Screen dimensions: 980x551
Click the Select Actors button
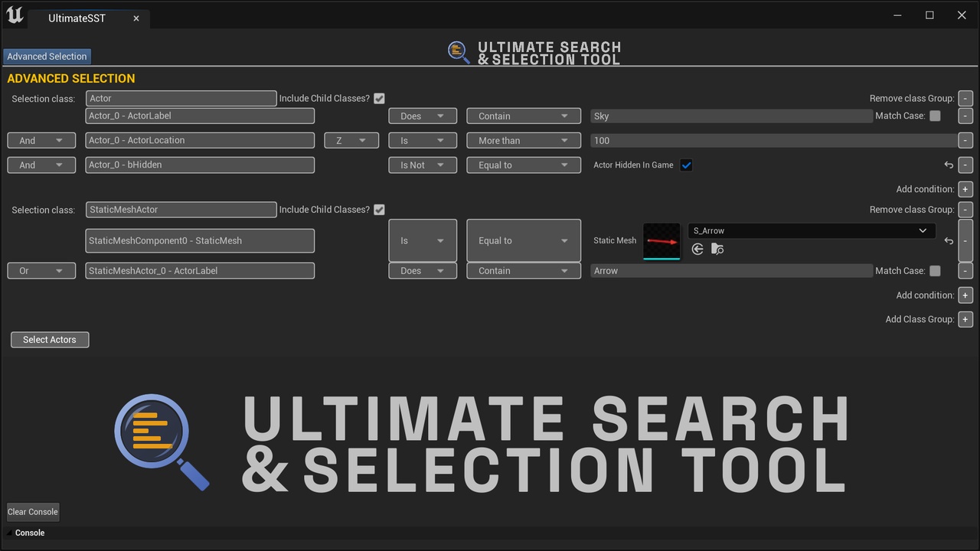tap(50, 340)
